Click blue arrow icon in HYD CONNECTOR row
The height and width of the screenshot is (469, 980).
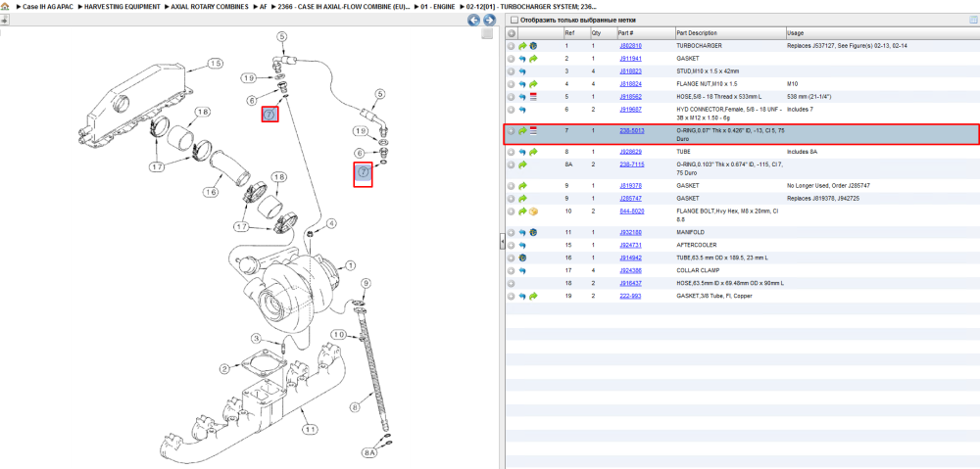522,110
